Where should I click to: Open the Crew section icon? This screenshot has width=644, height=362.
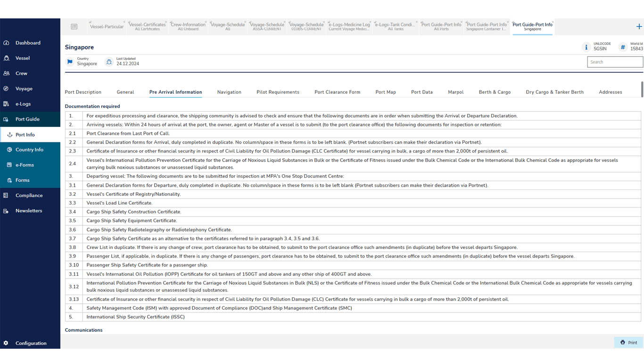tap(7, 74)
